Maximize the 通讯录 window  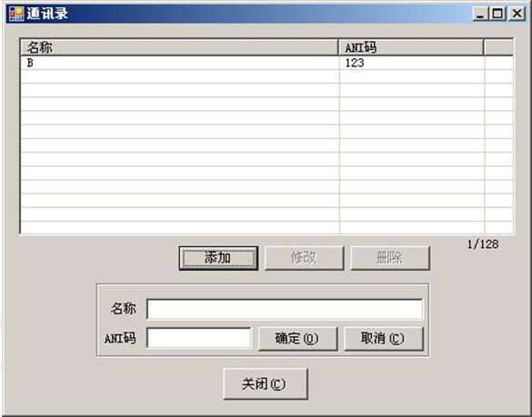[x=497, y=14]
